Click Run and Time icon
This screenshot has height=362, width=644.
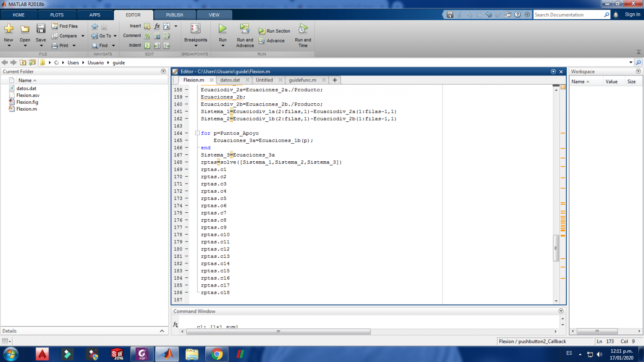coord(303,29)
